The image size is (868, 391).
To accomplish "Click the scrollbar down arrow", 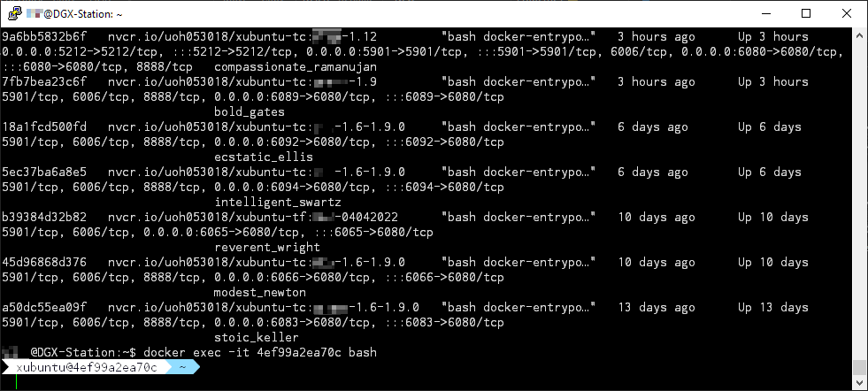I will click(859, 383).
